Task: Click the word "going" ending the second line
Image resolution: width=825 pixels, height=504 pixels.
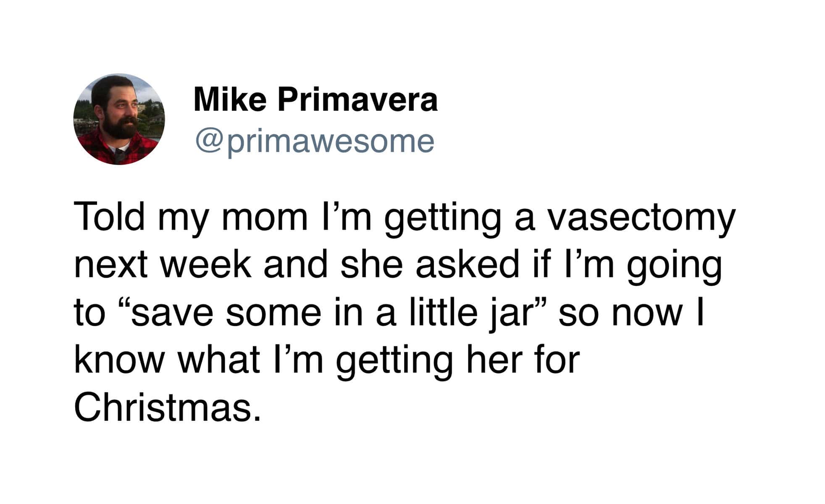Action: click(675, 266)
